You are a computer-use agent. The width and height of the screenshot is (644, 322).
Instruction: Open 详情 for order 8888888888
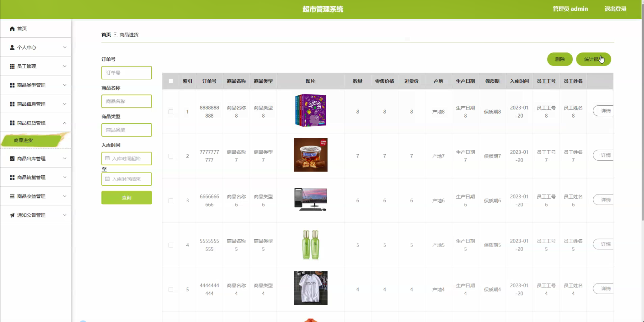point(603,111)
